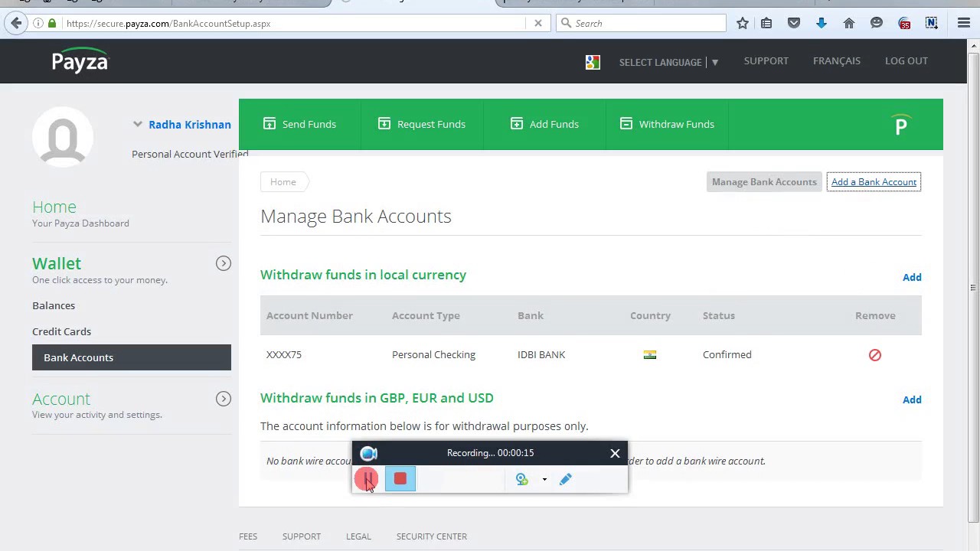Open the Select Language dropdown

tap(669, 62)
